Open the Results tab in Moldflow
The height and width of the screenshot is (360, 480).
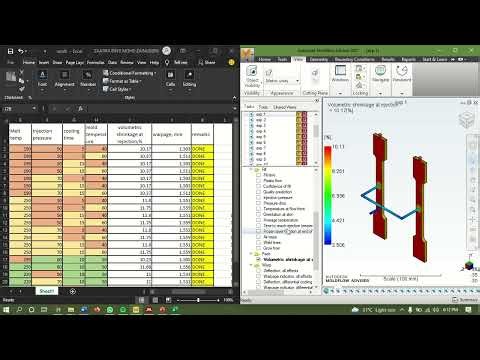click(388, 59)
